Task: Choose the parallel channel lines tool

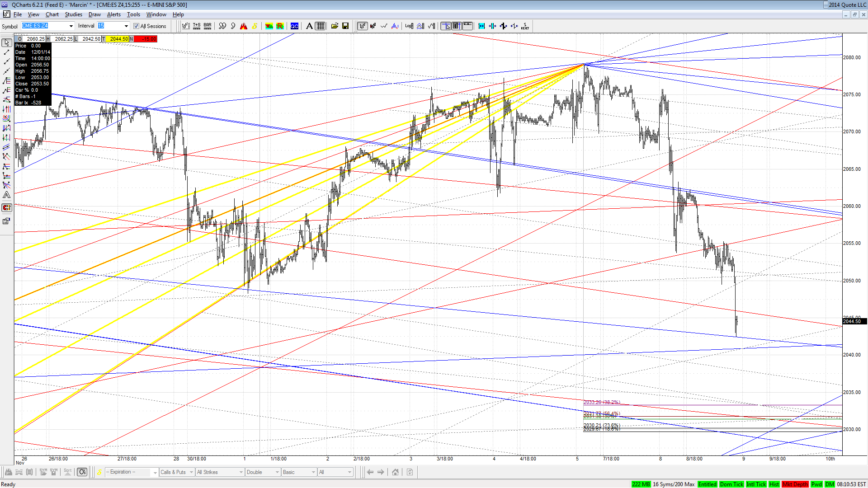Action: 6,147
